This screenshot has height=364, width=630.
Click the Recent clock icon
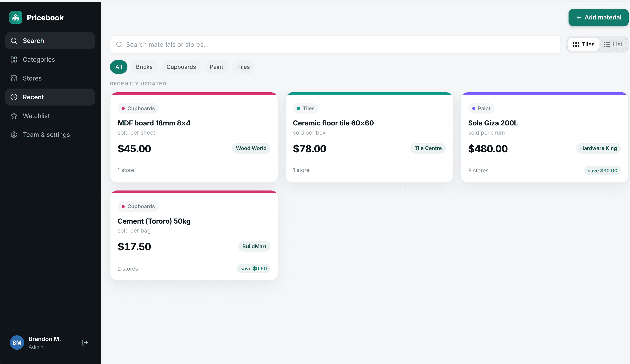click(x=14, y=97)
